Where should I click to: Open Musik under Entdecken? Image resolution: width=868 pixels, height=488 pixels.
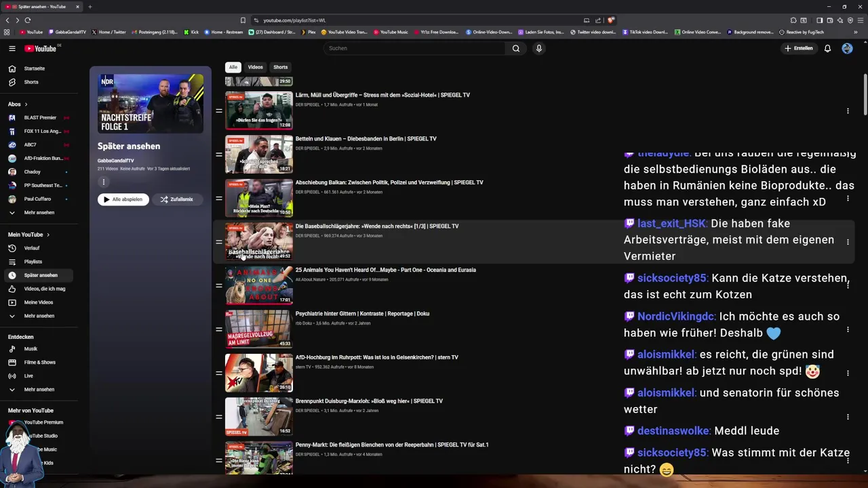tap(38, 349)
